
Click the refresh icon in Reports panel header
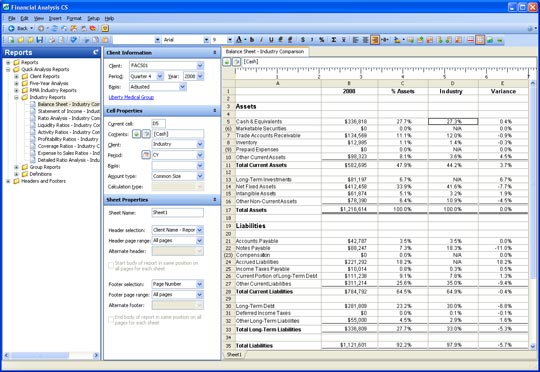pos(95,52)
